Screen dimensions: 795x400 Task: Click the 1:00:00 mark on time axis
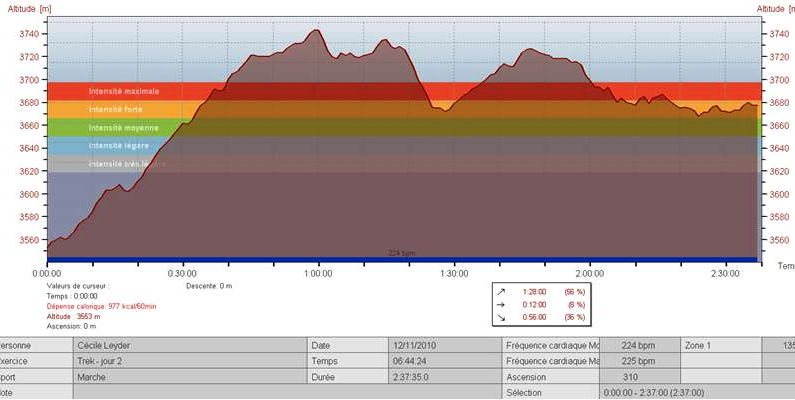click(318, 272)
